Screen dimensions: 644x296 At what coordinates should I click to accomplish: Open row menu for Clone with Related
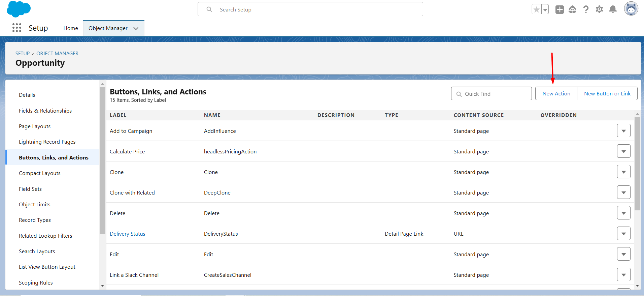tap(623, 193)
